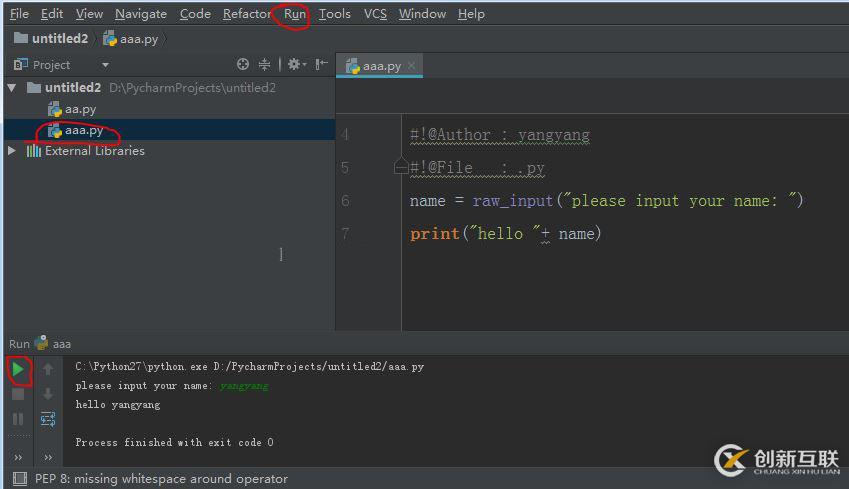Toggle soft-wrap icon in Run panel

pos(48,419)
